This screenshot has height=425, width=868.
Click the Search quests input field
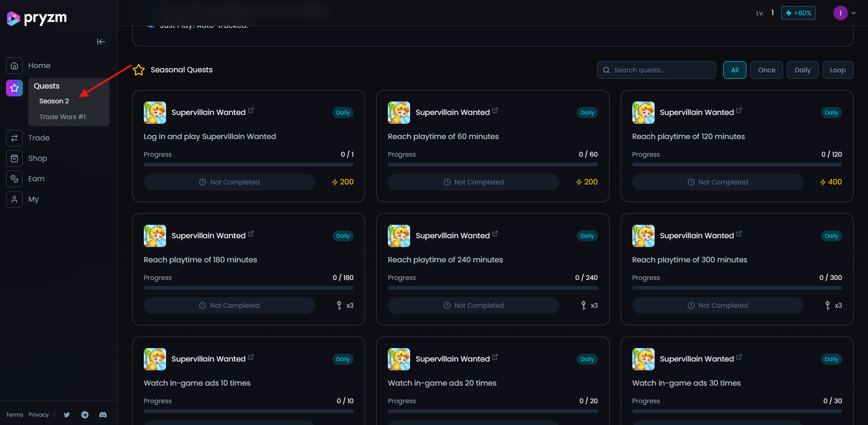[661, 70]
